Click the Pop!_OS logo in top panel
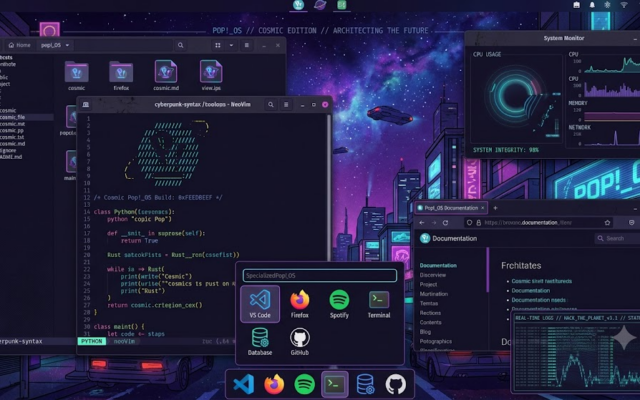This screenshot has height=400, width=640. (x=298, y=5)
